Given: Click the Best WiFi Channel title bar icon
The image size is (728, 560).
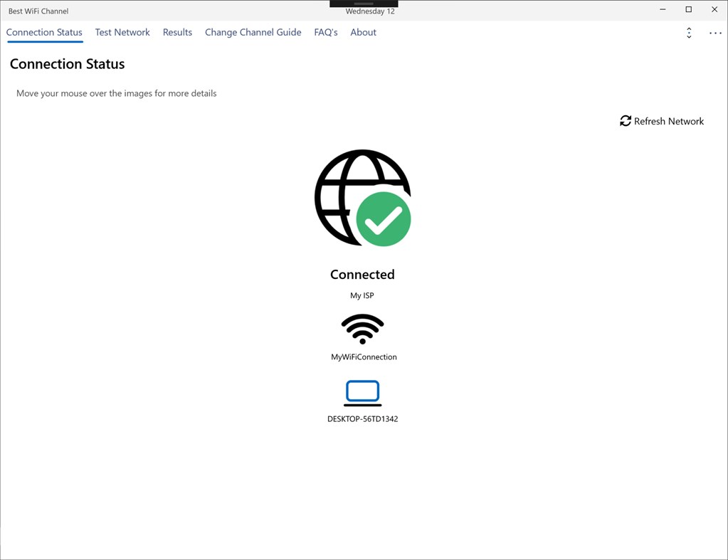Looking at the screenshot, I should click(x=38, y=11).
